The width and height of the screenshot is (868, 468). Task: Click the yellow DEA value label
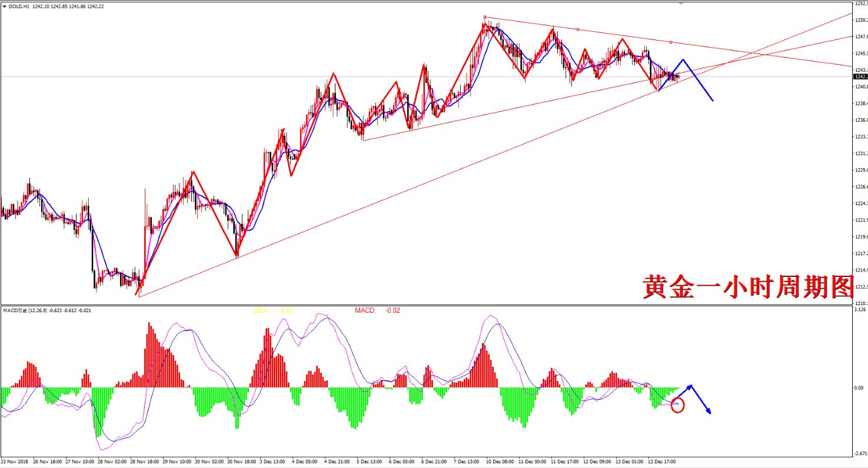(x=274, y=310)
